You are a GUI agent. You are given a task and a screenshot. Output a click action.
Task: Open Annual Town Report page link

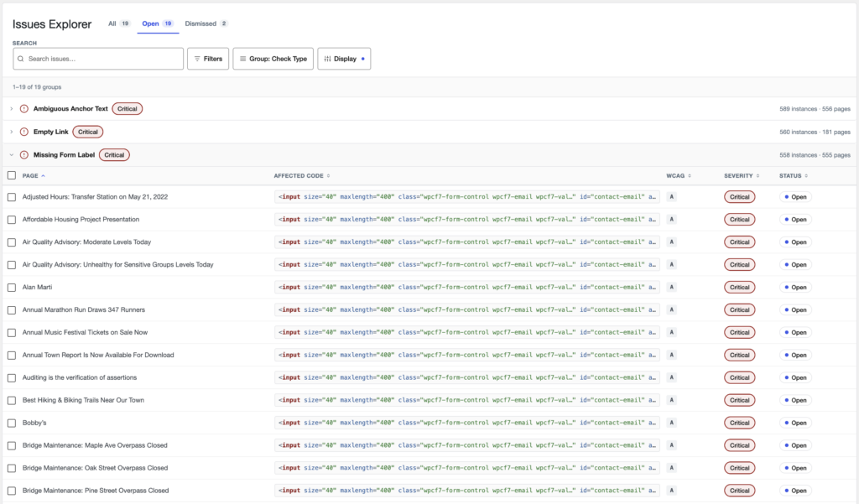click(x=98, y=355)
